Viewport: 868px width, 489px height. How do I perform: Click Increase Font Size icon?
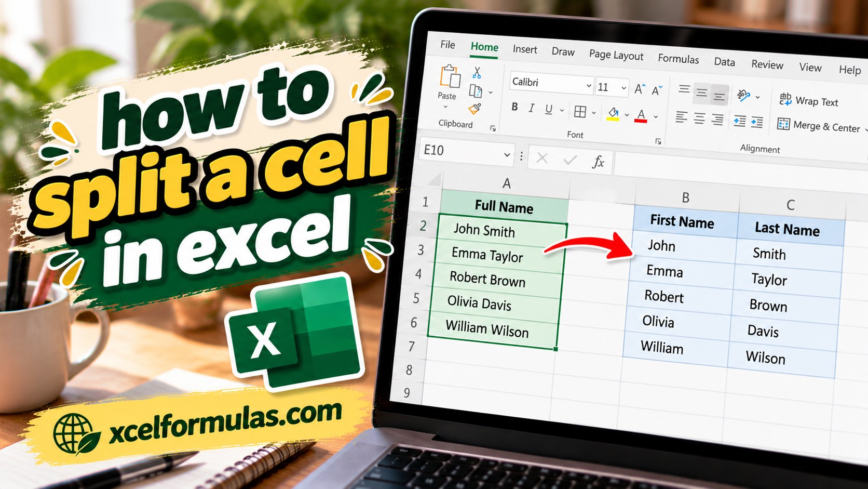[x=640, y=89]
